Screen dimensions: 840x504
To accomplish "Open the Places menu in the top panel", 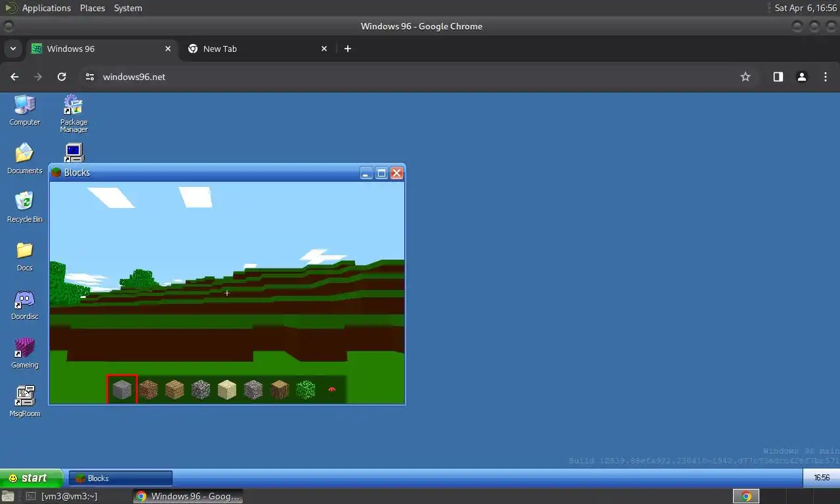I will pos(93,8).
